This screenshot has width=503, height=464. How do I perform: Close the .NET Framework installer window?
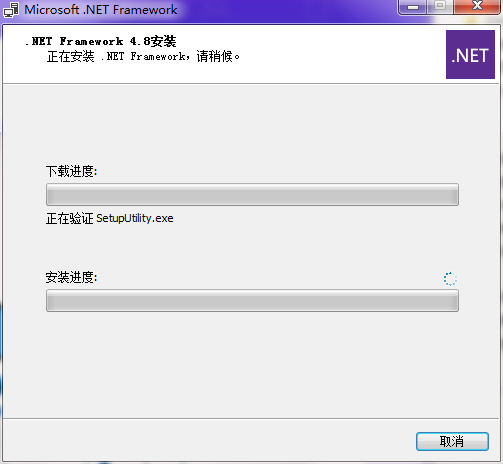[x=477, y=6]
